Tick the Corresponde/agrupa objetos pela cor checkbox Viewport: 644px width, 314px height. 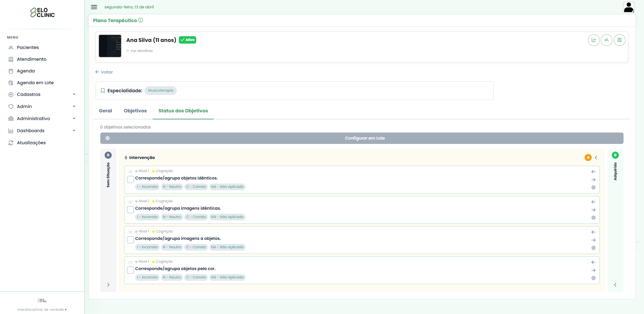point(130,270)
